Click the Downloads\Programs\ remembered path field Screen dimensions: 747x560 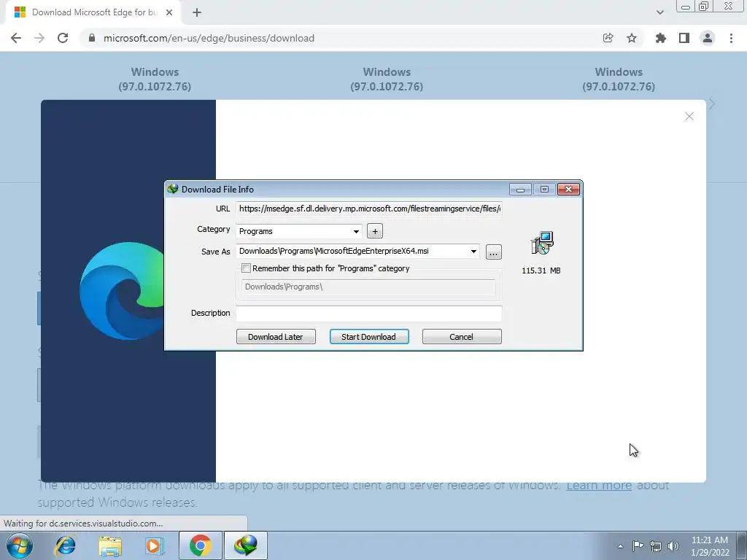tap(368, 287)
